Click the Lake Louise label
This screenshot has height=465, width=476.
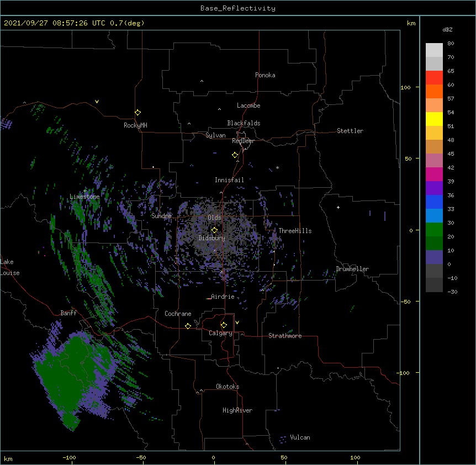tap(10, 267)
